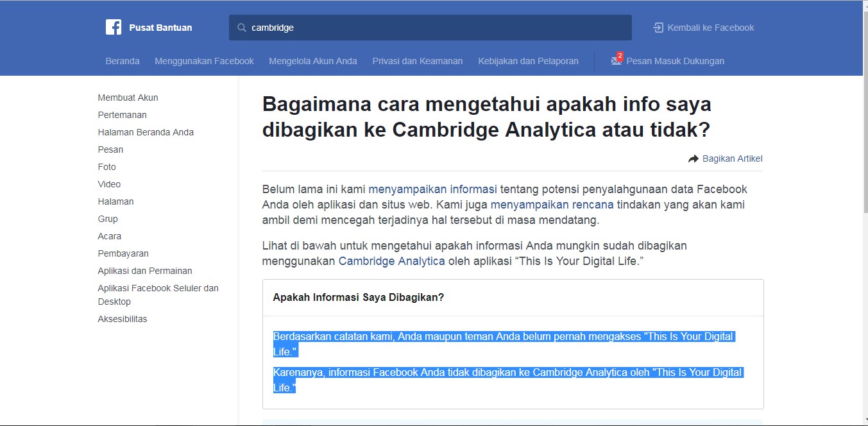Open the Mengelola Akun Anda menu
868x426 pixels.
313,61
